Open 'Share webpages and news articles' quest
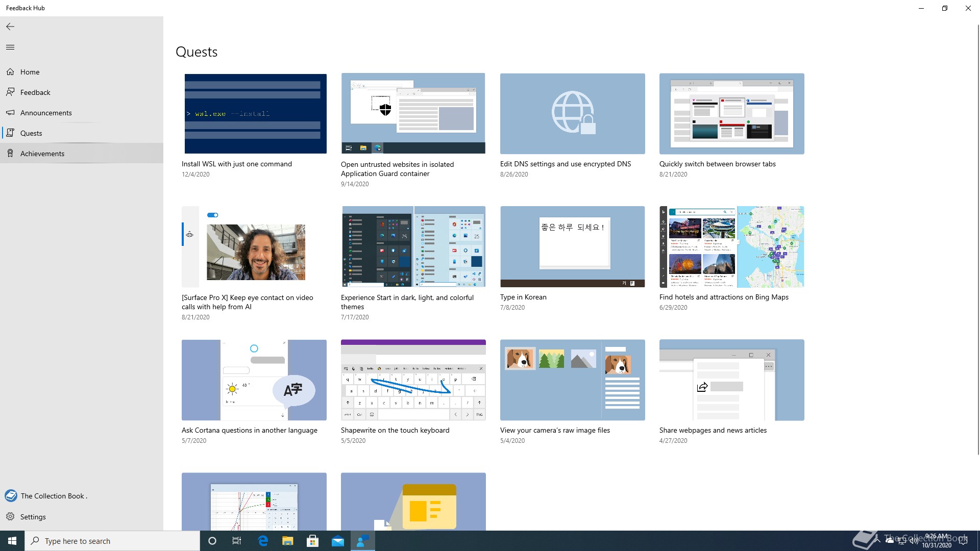 713,430
